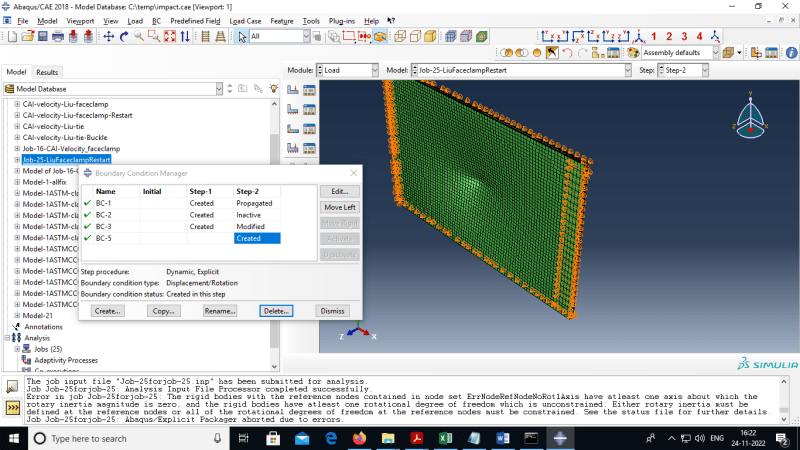Expand the Model-21 tree node
Screen dimensions: 800x450
[x=17, y=316]
